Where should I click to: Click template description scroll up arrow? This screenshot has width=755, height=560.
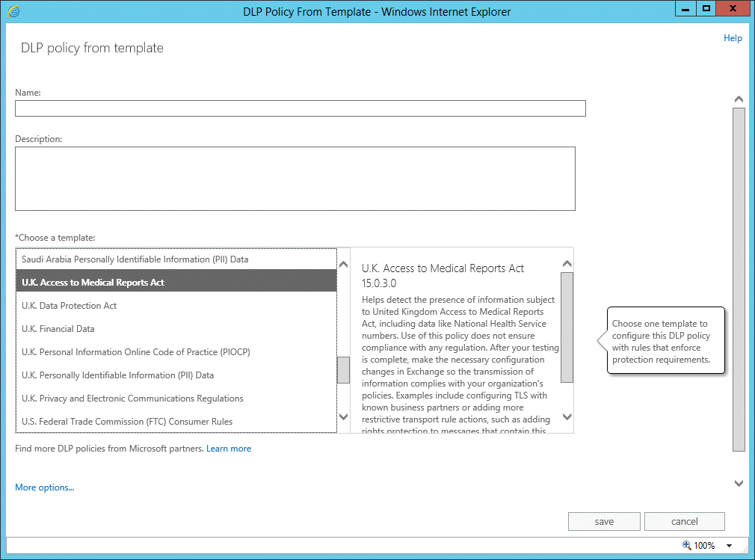coord(567,264)
